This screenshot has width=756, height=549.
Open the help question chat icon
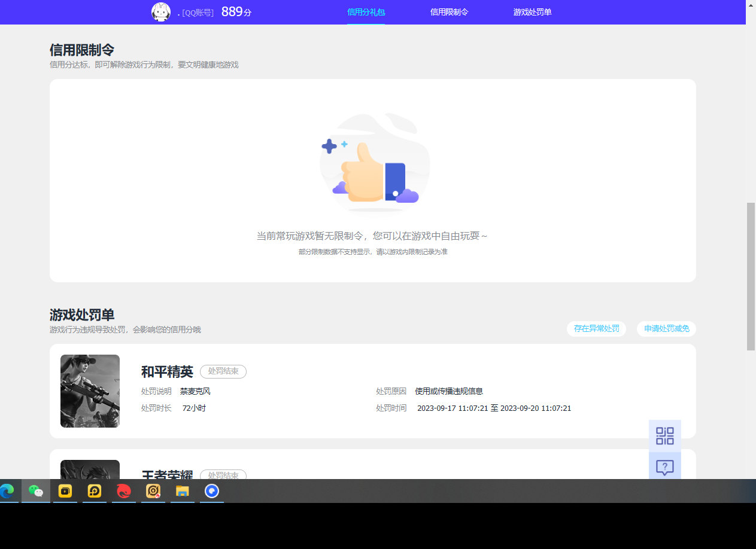click(x=665, y=468)
